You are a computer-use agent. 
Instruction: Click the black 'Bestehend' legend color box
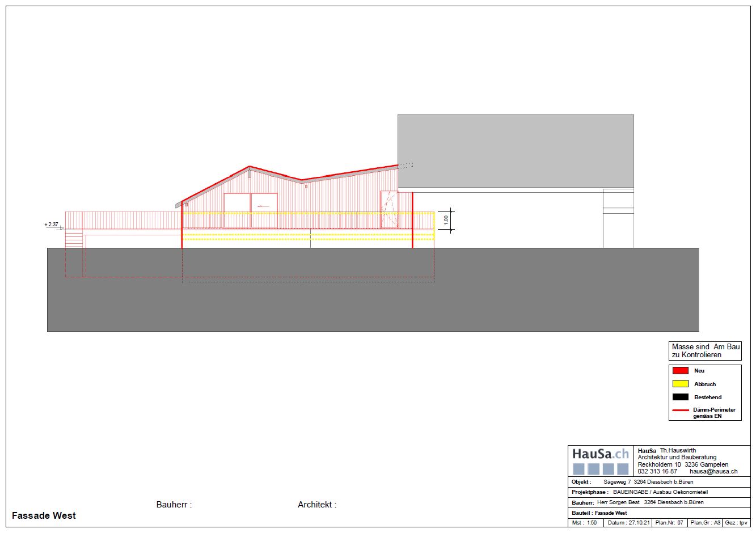coord(680,397)
